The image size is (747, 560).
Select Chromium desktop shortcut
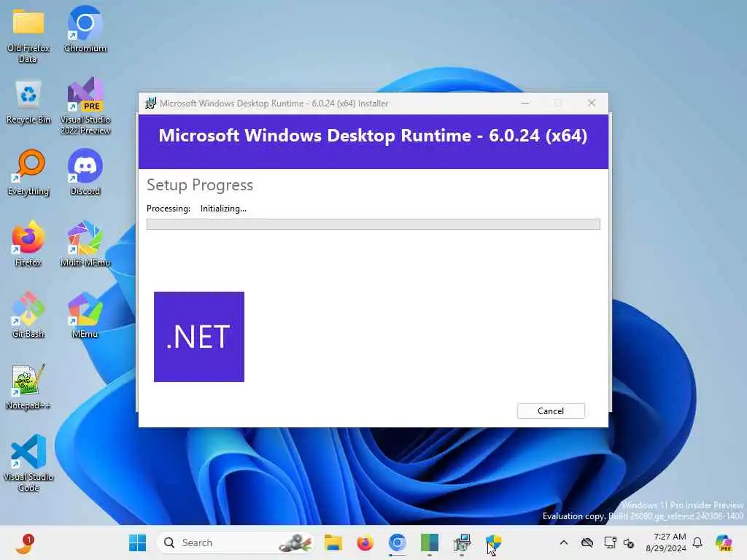point(85,30)
